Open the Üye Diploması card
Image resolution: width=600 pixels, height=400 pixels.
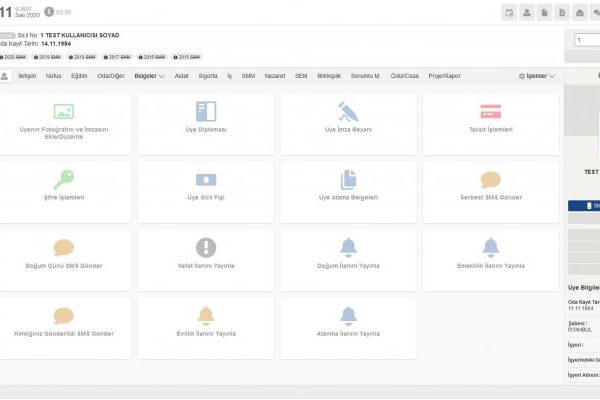click(x=206, y=124)
